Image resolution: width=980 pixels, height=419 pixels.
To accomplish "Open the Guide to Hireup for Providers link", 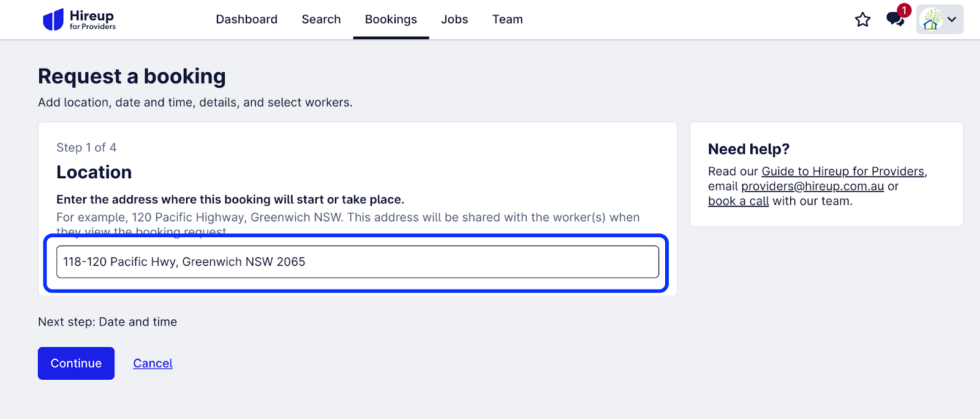I will (x=843, y=172).
